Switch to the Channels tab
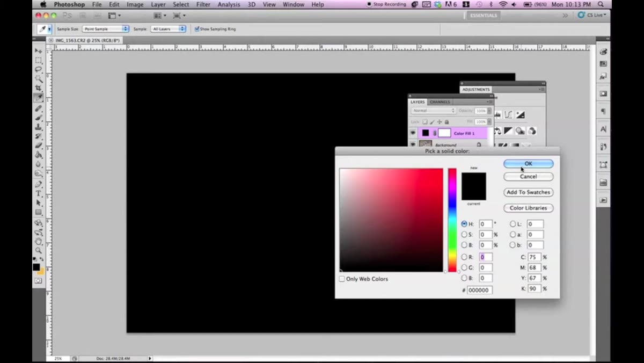The width and height of the screenshot is (644, 363). 440,102
